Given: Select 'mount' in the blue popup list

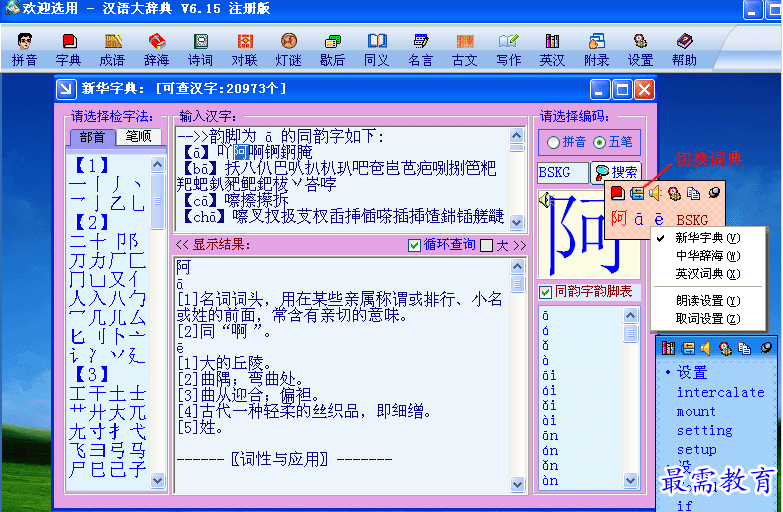Looking at the screenshot, I should [x=696, y=412].
